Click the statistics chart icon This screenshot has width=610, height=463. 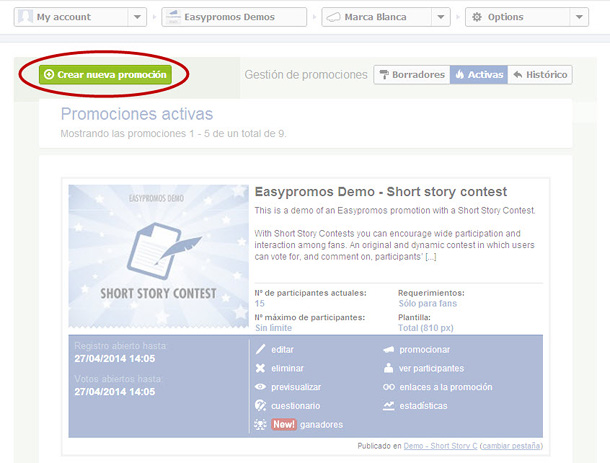[x=389, y=406]
